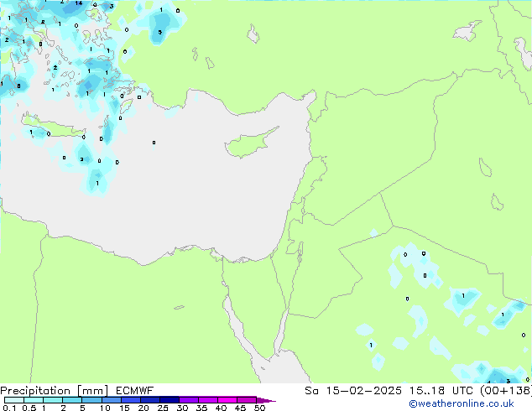Click the '35' legend label
Screen dimensions: 532x411
coord(201,408)
